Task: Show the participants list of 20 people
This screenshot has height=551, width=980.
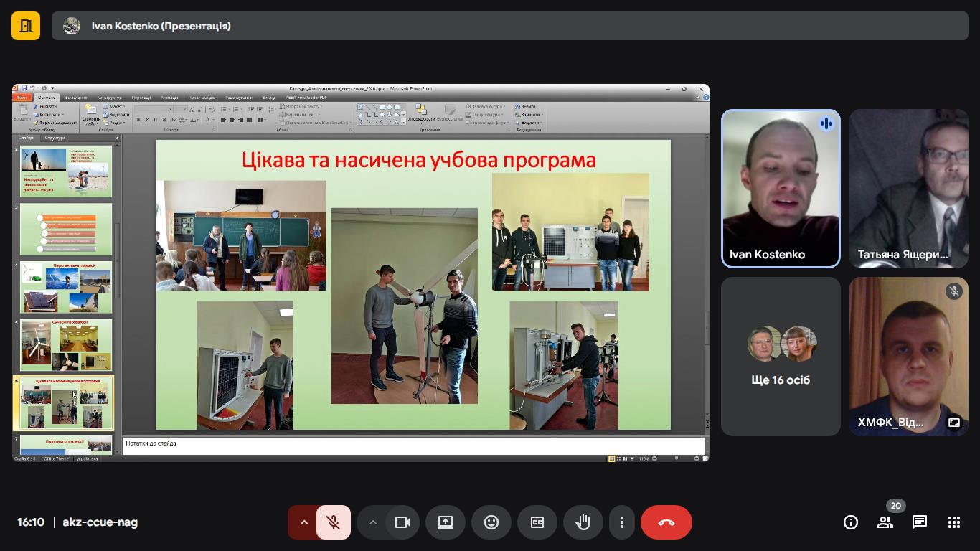Action: (x=885, y=522)
